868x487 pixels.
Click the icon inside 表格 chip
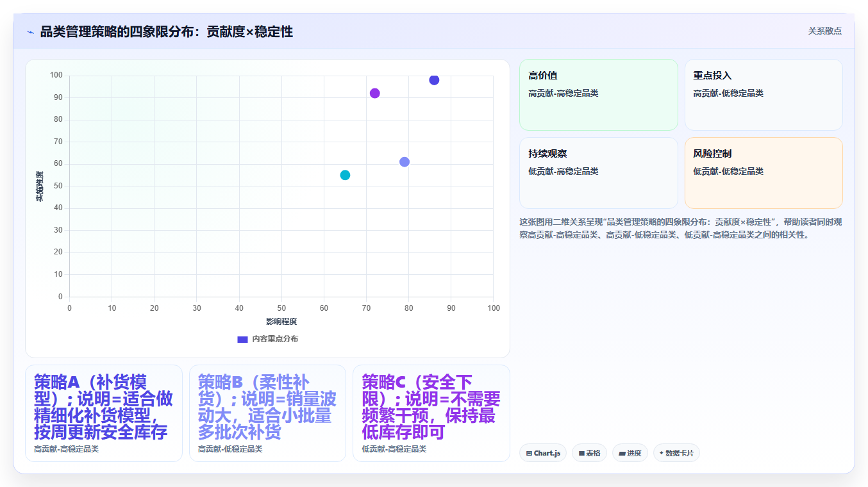tap(581, 454)
